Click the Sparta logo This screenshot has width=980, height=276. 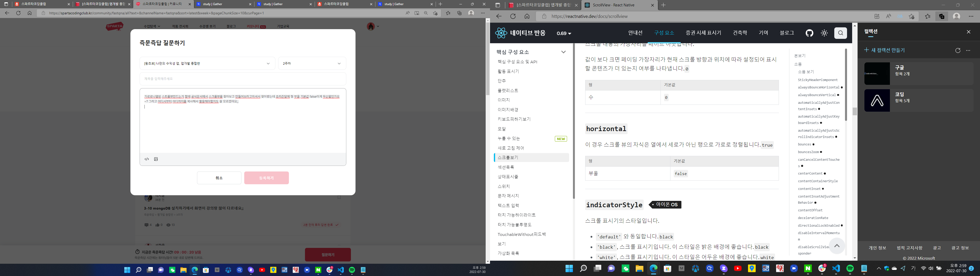click(x=115, y=26)
